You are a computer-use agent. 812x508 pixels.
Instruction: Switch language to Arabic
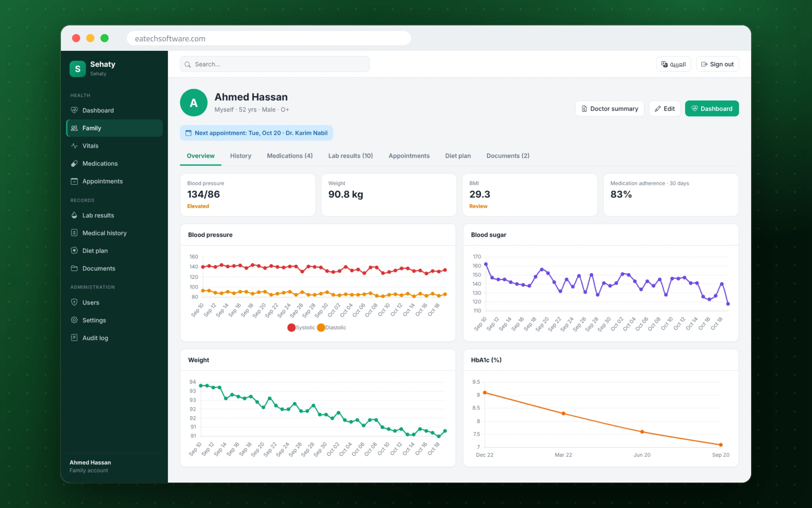(x=673, y=64)
